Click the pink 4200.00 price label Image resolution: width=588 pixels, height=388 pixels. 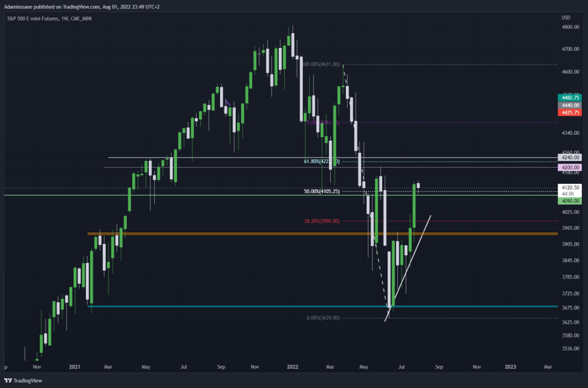tap(569, 168)
